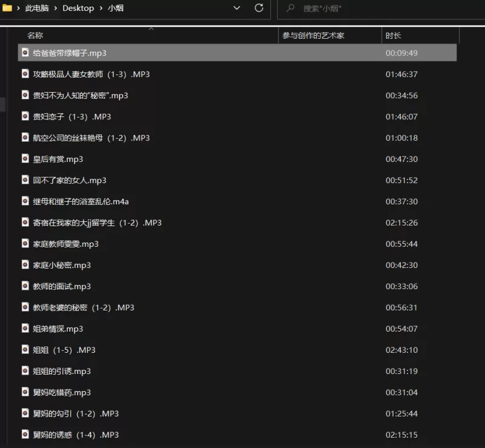485x448 pixels.
Task: Click the file icon in the 02:15:26 row
Action: coord(25,222)
